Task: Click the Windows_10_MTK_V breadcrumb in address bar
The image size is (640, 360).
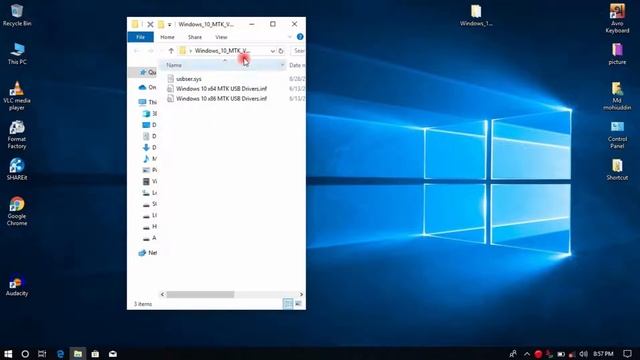Action: point(222,51)
